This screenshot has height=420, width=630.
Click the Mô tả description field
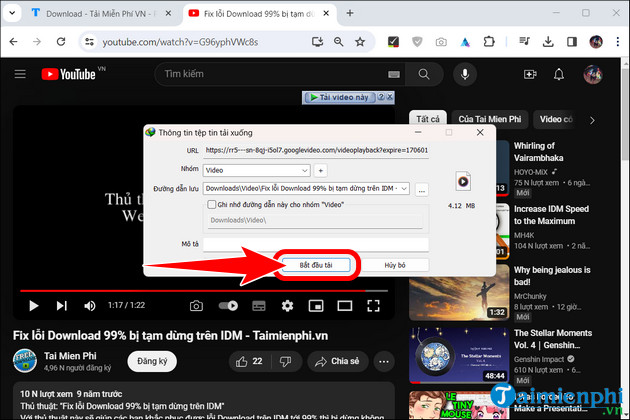tap(316, 244)
